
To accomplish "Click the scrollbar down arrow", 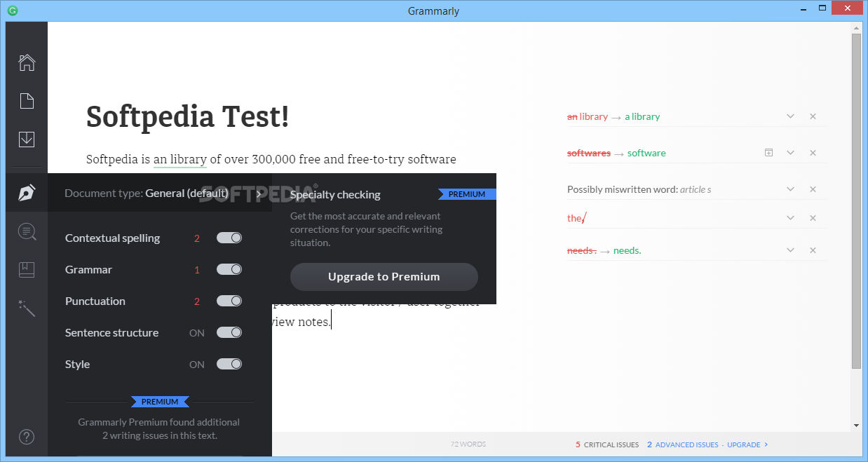I will coord(856,426).
